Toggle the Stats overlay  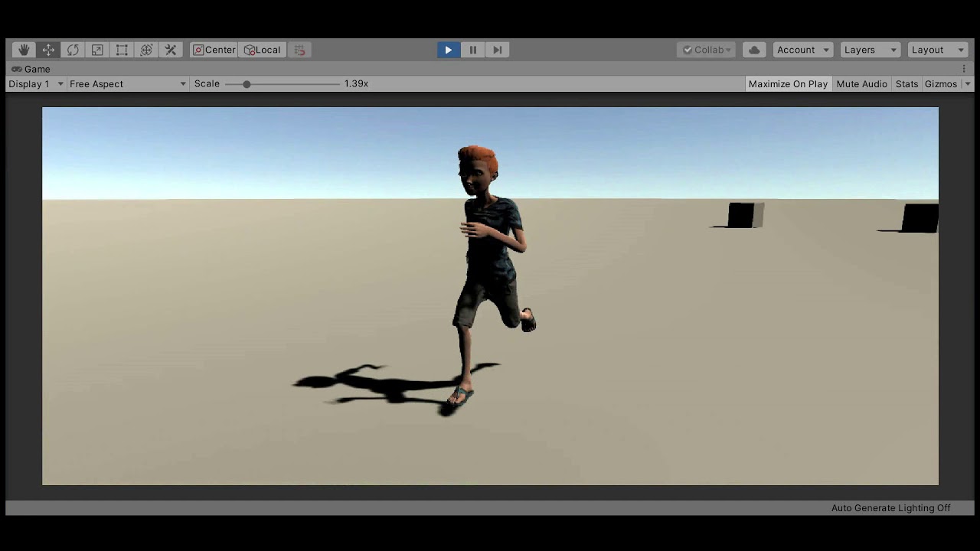(906, 84)
